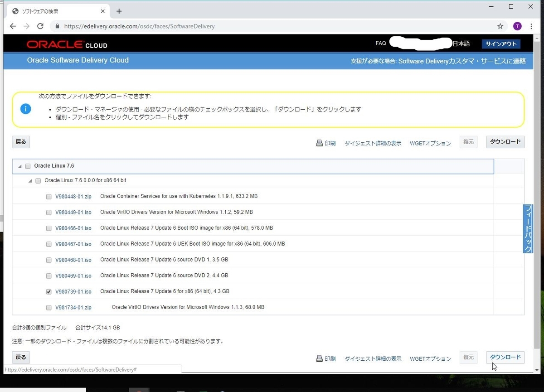
Task: Open the Chrome three-dot menu
Action: point(531,26)
